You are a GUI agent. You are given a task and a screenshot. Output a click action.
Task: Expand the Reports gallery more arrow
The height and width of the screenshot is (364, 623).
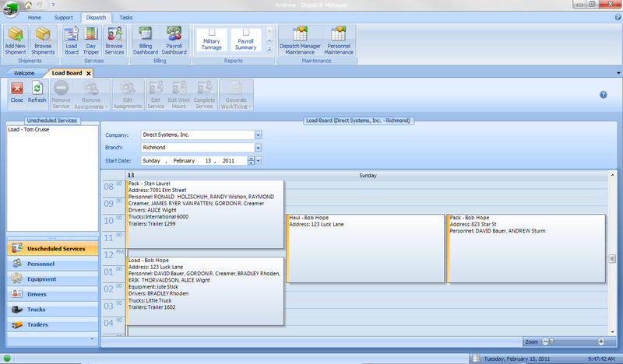click(269, 49)
